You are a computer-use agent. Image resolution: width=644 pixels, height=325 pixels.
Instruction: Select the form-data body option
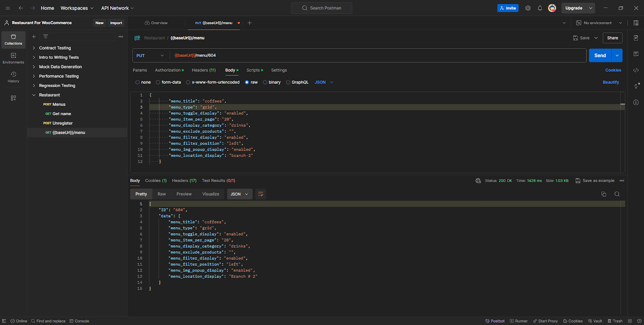168,82
